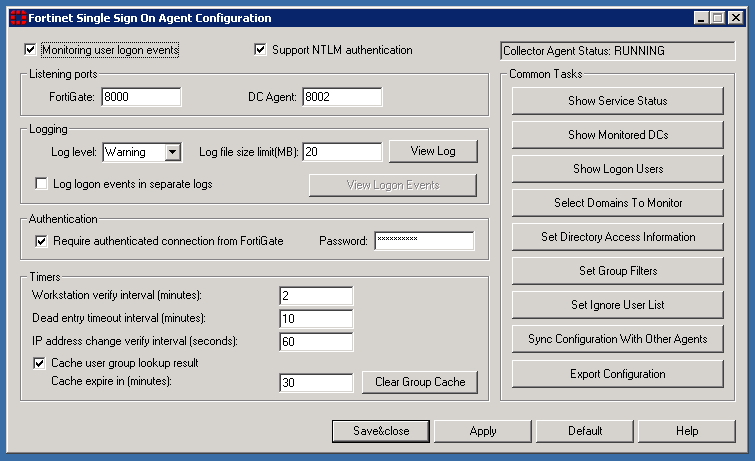
Task: Click Show Logon Users button
Action: [618, 169]
